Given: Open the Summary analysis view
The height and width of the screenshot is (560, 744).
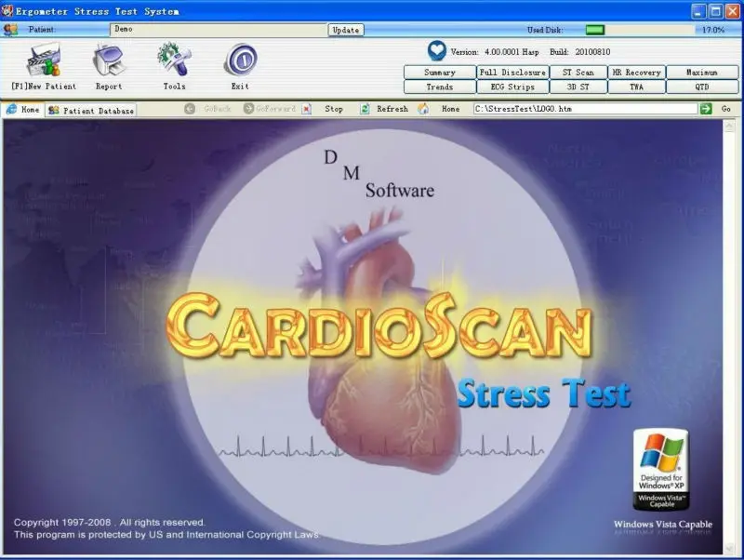Looking at the screenshot, I should click(437, 72).
